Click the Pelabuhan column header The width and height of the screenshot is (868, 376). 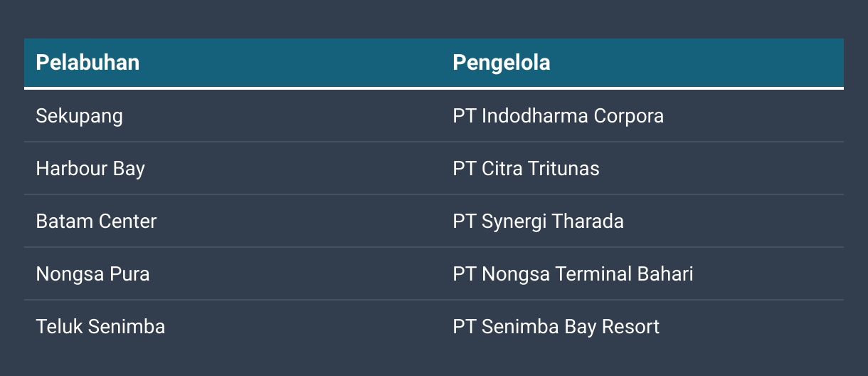[x=88, y=63]
